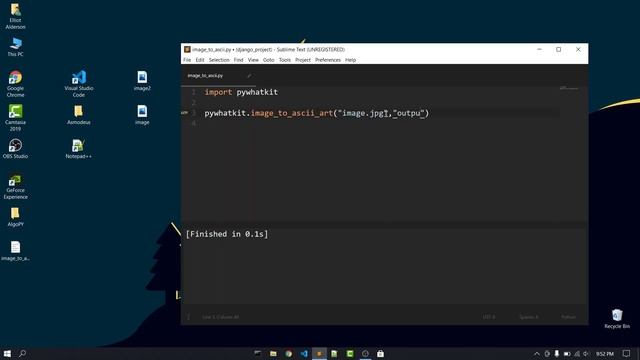Click the encoding field in the status bar
Image resolution: width=640 pixels, height=360 pixels.
tap(489, 317)
